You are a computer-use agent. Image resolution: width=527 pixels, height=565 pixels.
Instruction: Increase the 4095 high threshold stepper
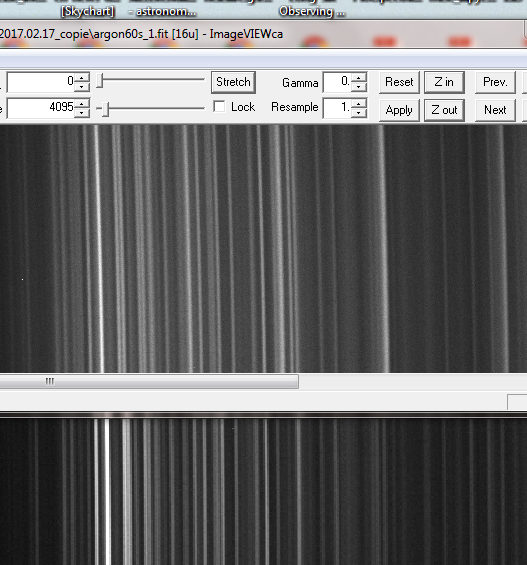pyautogui.click(x=82, y=103)
